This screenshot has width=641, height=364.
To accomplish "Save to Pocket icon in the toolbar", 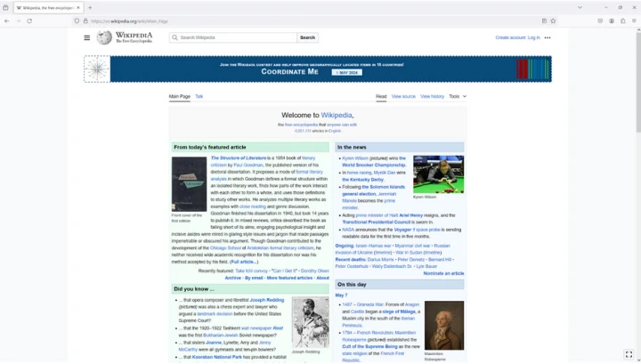I will tap(600, 20).
